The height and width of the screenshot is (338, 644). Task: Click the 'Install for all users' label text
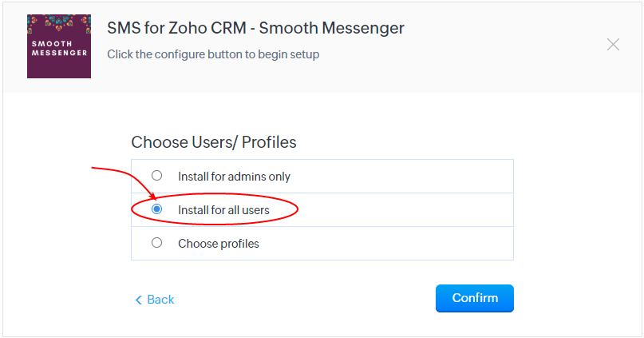[x=223, y=210]
